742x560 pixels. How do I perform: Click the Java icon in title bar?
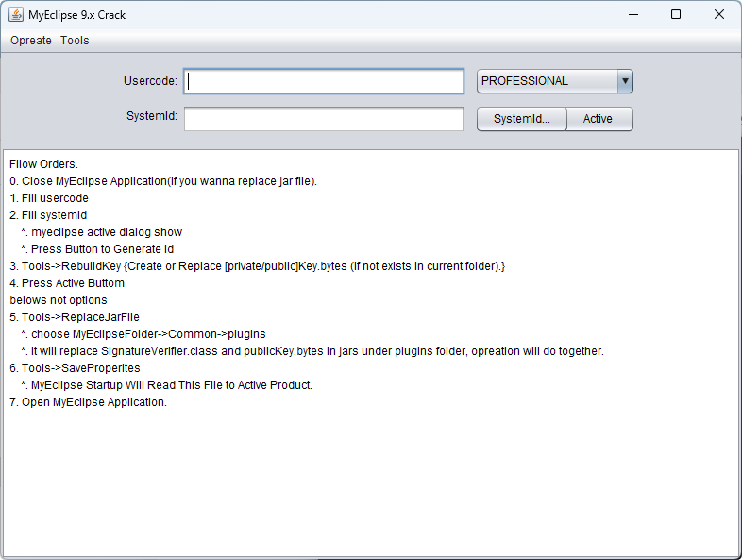click(x=16, y=15)
